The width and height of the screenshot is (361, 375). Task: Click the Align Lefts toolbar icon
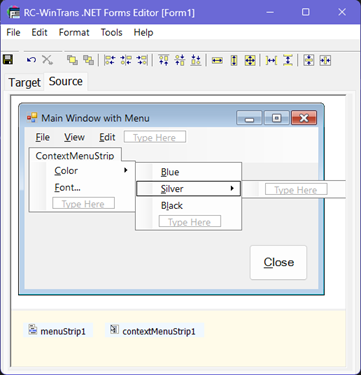pos(109,60)
